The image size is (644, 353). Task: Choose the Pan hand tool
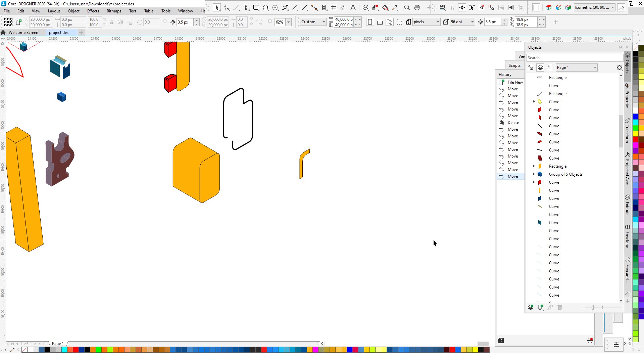click(x=417, y=7)
